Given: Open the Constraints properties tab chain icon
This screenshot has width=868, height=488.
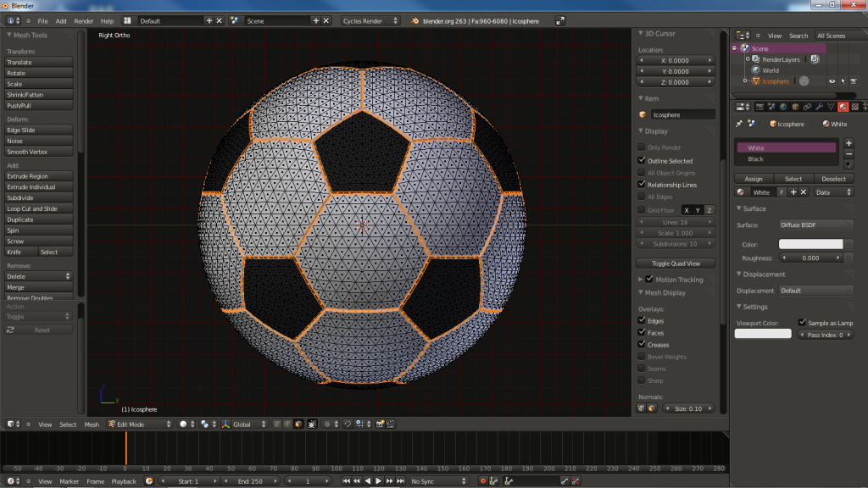Looking at the screenshot, I should (807, 107).
